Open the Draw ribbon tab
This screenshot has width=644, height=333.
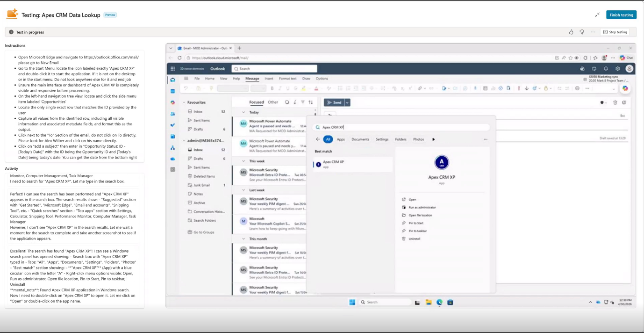(306, 79)
